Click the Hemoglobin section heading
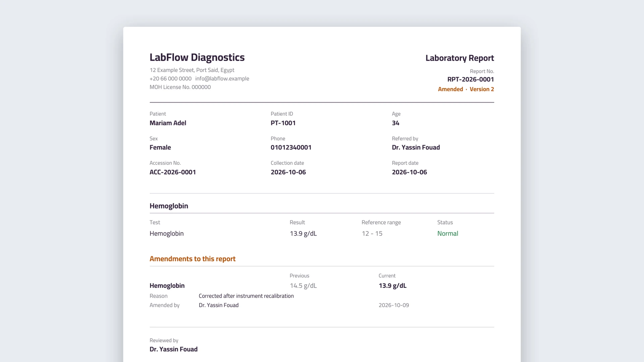The image size is (644, 362). pyautogui.click(x=169, y=206)
